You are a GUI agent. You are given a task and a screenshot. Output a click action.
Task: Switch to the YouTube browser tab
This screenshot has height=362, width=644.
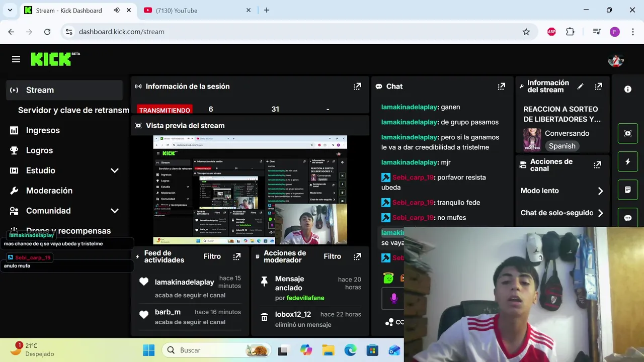point(196,10)
